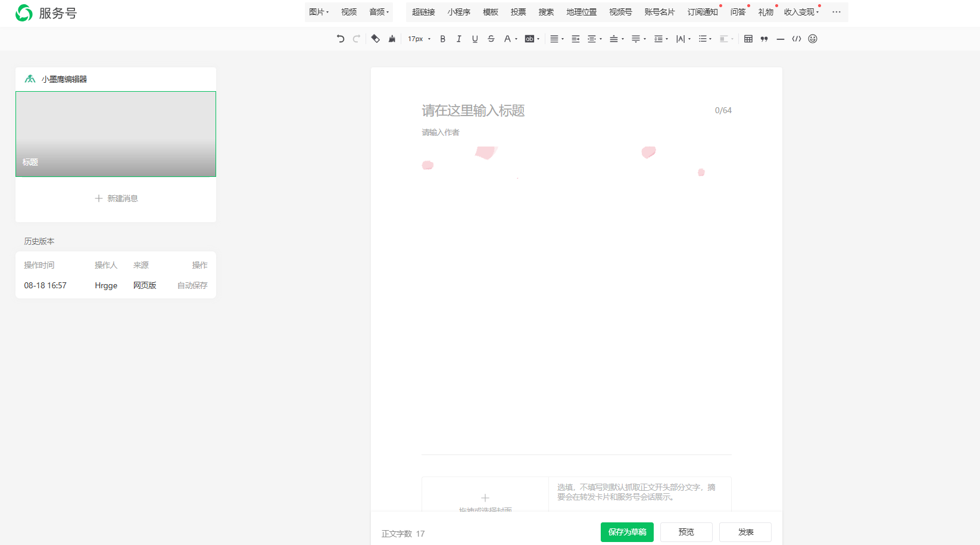Viewport: 980px width, 545px height.
Task: Select the format painter brush icon
Action: [x=392, y=39]
